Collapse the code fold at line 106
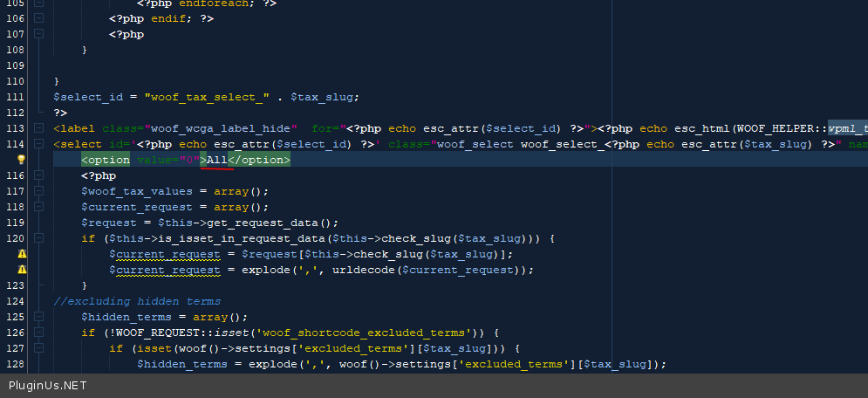Image resolution: width=868 pixels, height=398 pixels. 38,18
